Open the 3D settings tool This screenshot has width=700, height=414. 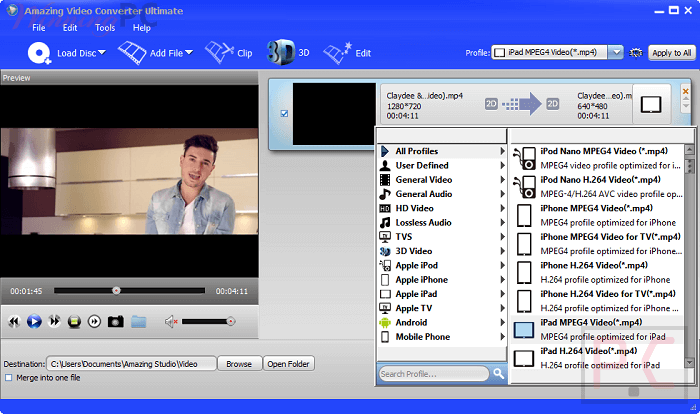pos(288,53)
